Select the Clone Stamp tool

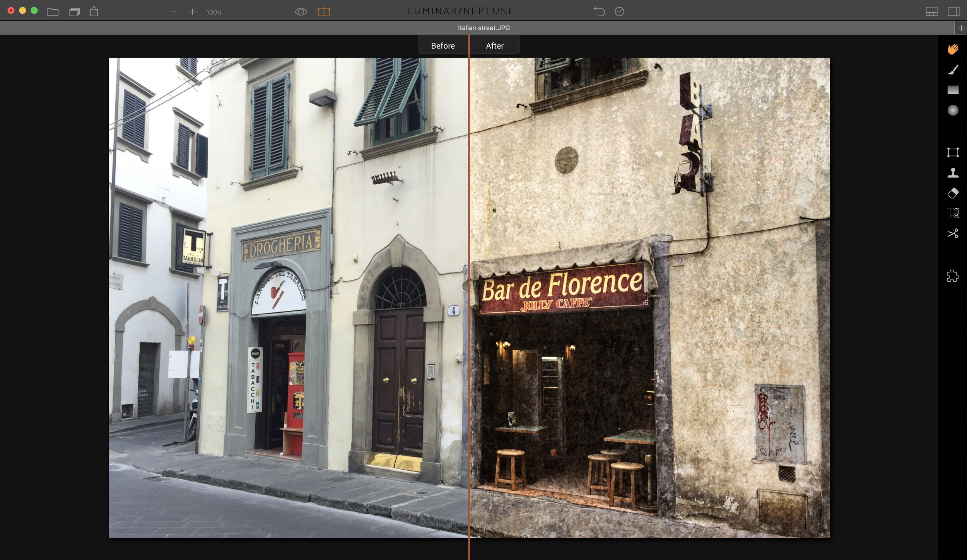(953, 172)
